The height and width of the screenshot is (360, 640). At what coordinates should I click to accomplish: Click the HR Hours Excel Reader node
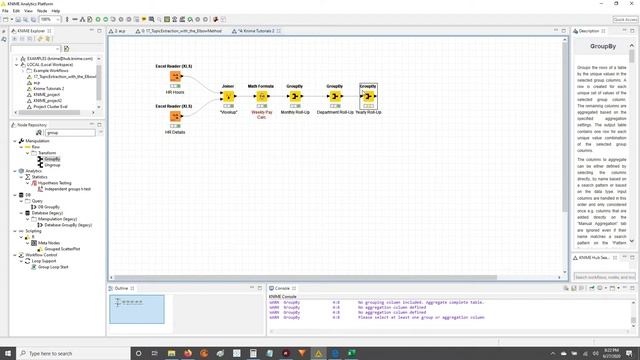(x=176, y=76)
